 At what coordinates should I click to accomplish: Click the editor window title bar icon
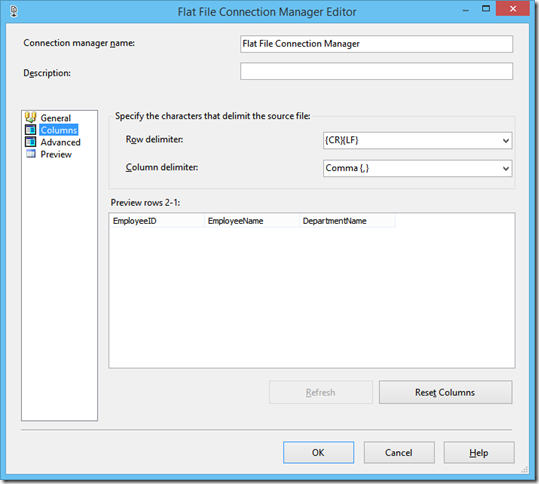pos(14,11)
